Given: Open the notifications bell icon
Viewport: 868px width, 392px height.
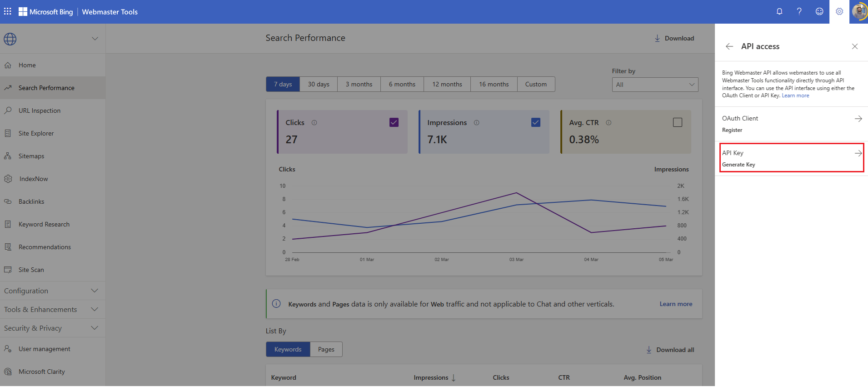Looking at the screenshot, I should 779,11.
